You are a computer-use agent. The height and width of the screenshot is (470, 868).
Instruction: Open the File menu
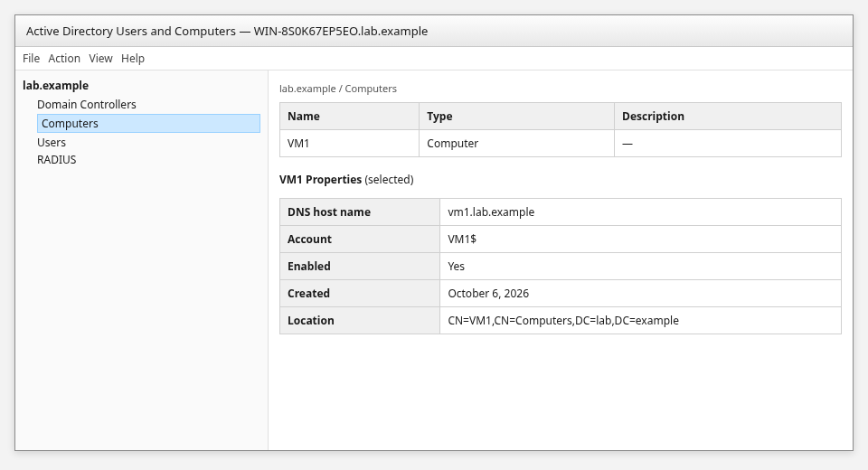point(31,58)
